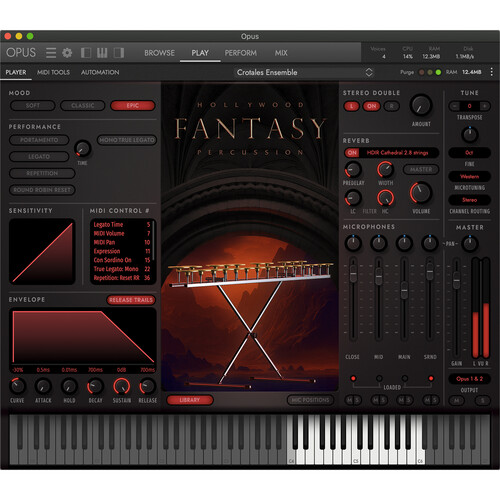
Task: Open the Western microtuning dropdown
Action: (469, 176)
